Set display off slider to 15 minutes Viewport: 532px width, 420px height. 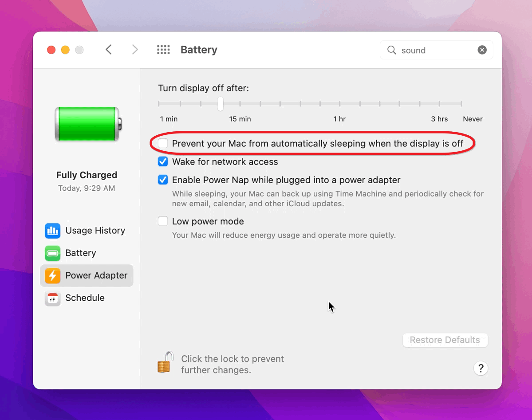click(x=220, y=103)
